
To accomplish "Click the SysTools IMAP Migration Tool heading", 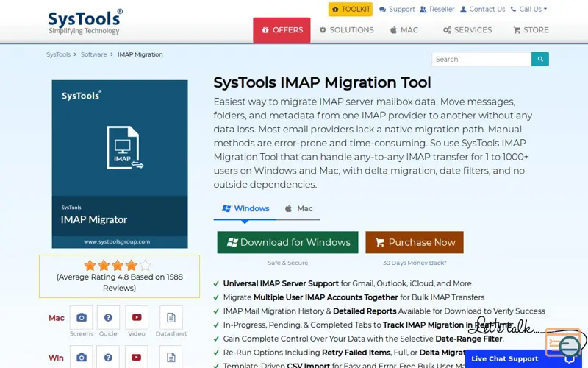I will tap(322, 82).
